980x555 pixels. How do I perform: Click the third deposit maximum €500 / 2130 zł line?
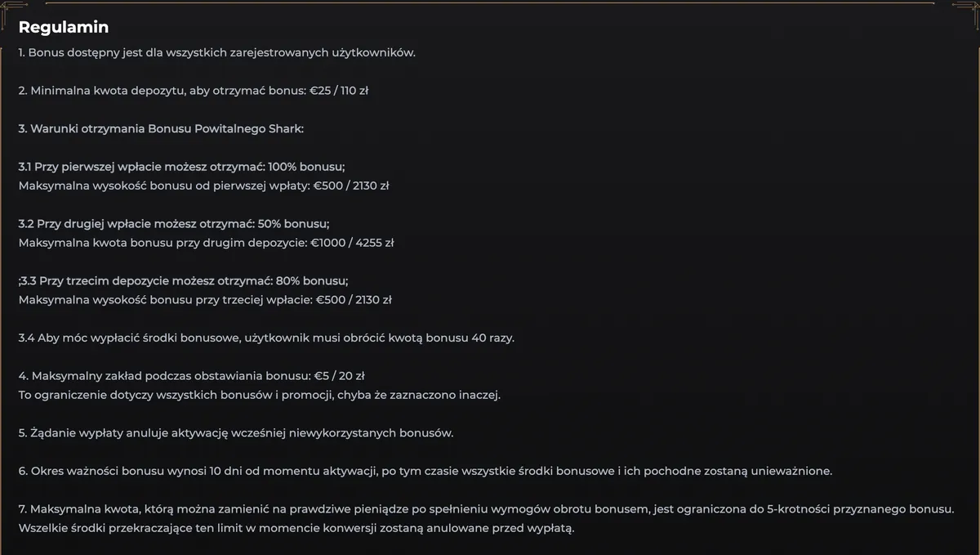(205, 300)
